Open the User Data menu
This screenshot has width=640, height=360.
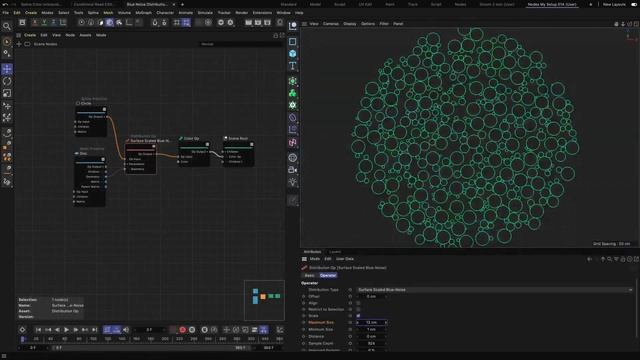pos(344,259)
